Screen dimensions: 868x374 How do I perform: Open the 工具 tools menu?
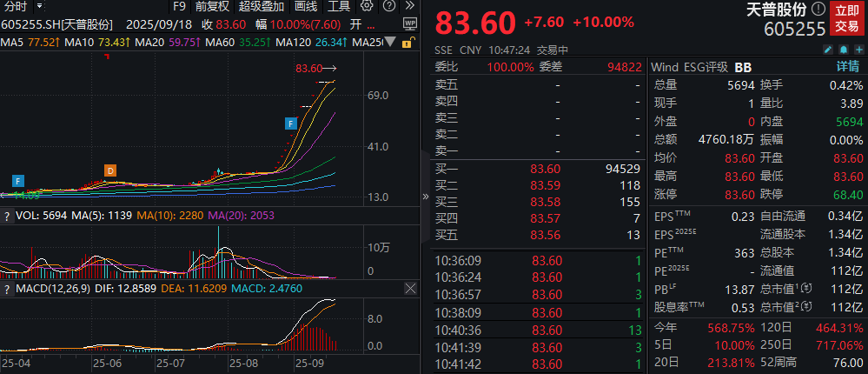click(x=339, y=6)
